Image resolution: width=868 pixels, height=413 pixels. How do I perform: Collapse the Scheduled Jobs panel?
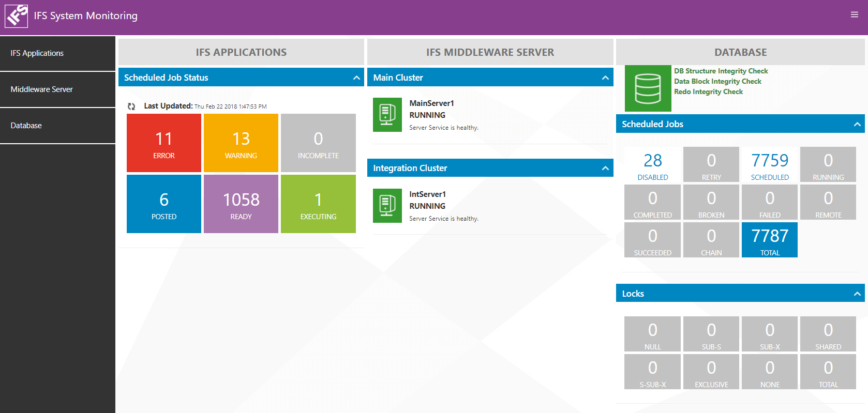857,124
